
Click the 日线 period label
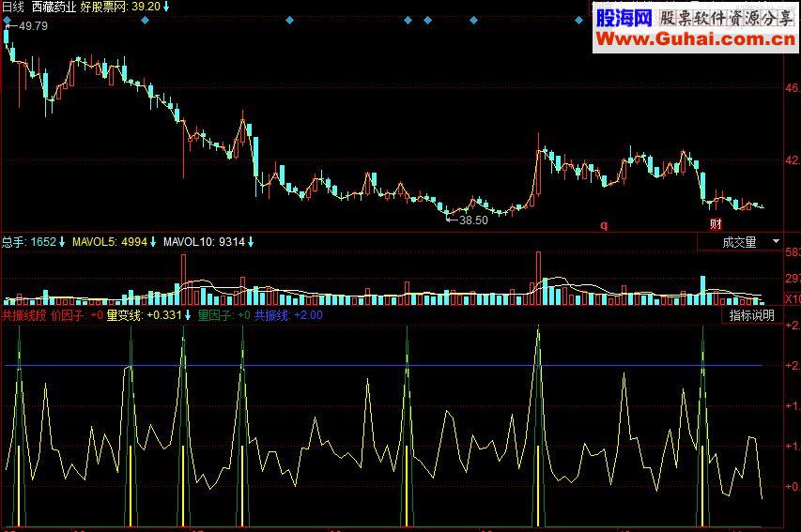(13, 7)
